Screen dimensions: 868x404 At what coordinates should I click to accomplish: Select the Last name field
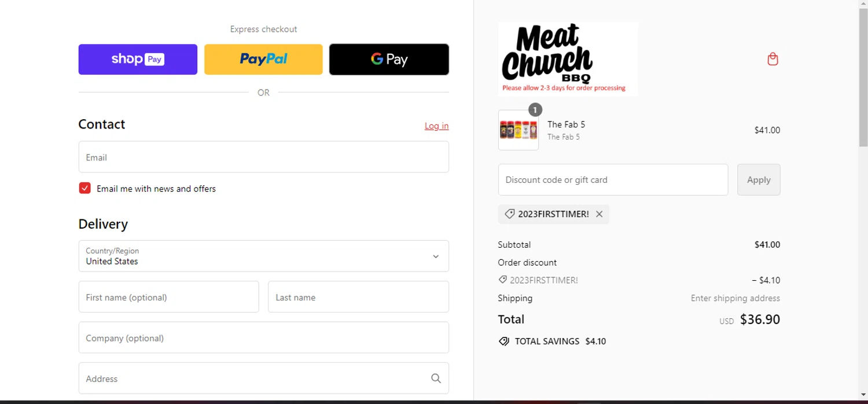coord(358,297)
